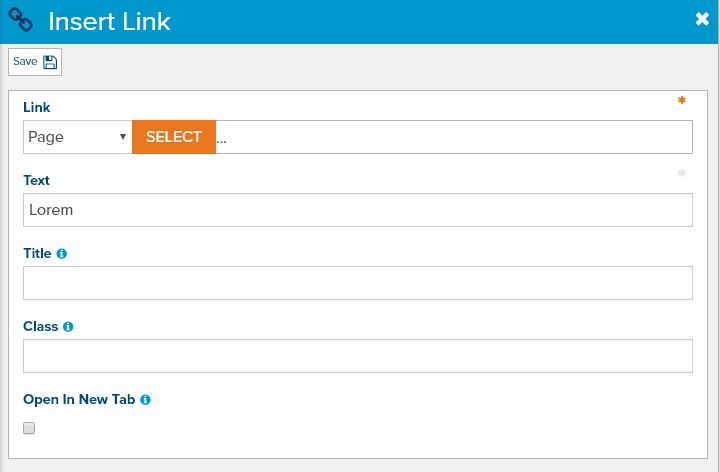Click the gray asterisk beside Text field
This screenshot has height=472, width=720.
[x=682, y=173]
